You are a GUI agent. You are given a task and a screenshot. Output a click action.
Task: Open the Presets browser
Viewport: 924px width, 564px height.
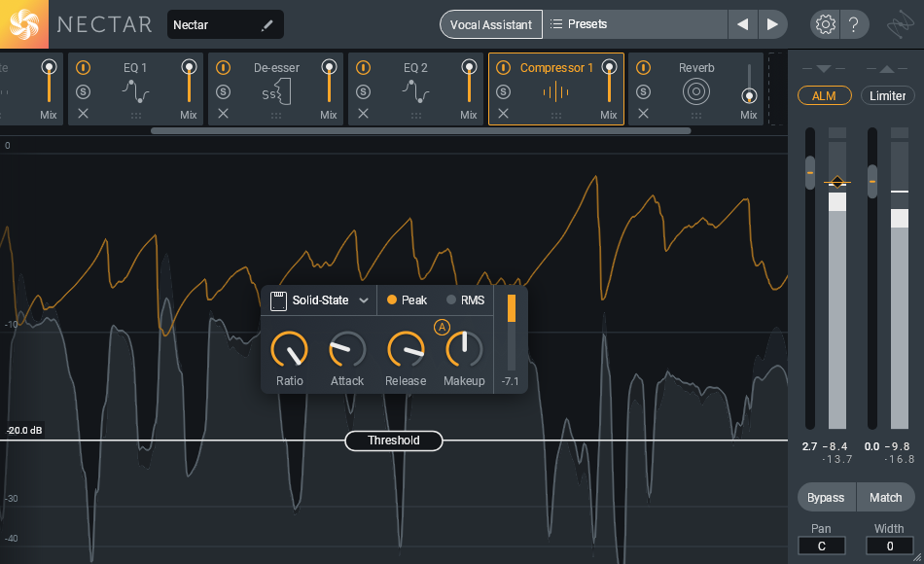tap(635, 24)
